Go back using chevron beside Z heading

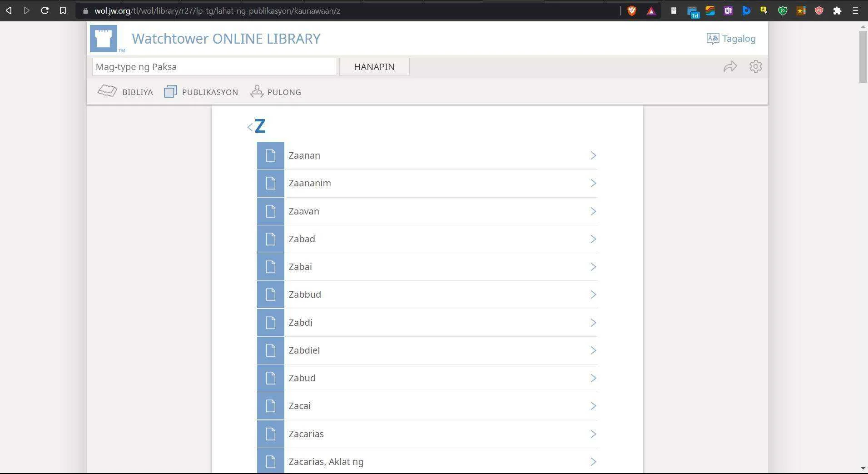point(250,127)
